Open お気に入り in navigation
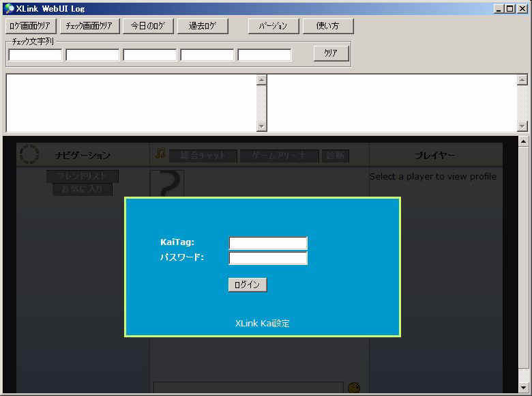The image size is (532, 396). [83, 189]
